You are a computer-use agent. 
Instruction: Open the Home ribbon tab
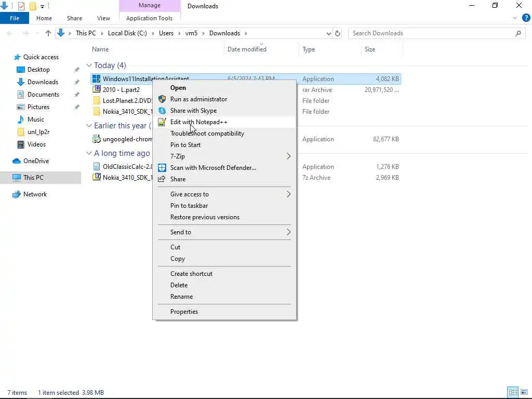pyautogui.click(x=44, y=18)
